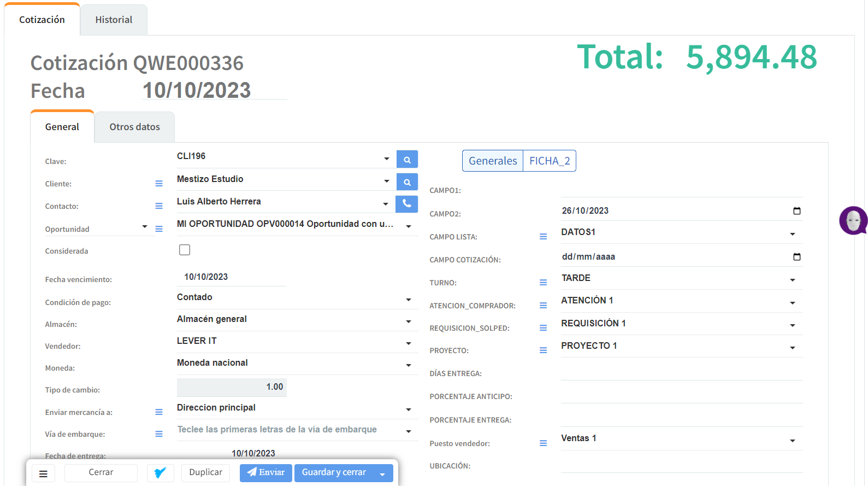The image size is (868, 486).
Task: Click list icon beside TURNO label
Action: [x=543, y=283]
